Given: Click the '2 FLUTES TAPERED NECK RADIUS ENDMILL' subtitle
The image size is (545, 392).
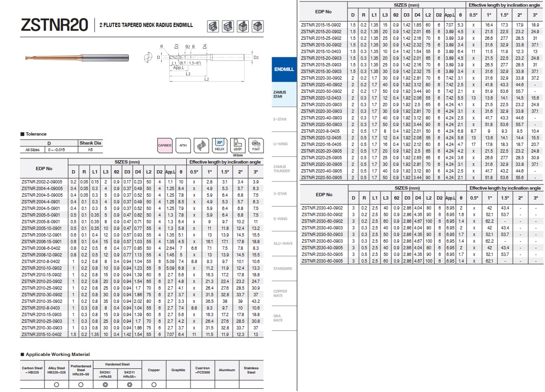Looking at the screenshot, I should click(x=146, y=25).
